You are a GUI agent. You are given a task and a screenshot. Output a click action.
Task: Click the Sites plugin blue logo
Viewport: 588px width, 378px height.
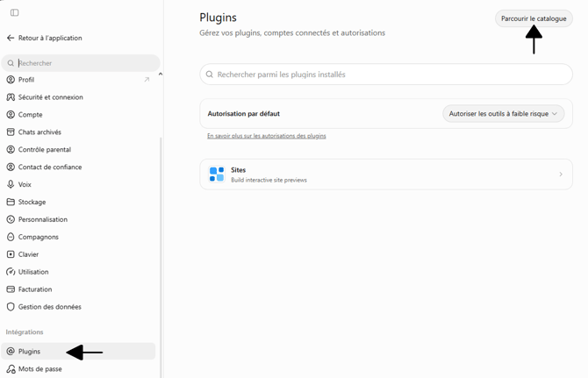point(217,175)
